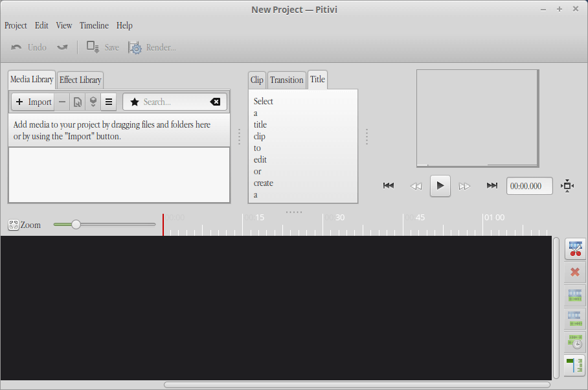Open the Clip tab

click(257, 80)
